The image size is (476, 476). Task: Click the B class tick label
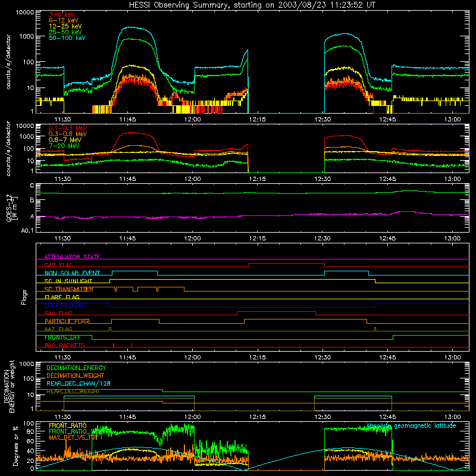click(32, 201)
